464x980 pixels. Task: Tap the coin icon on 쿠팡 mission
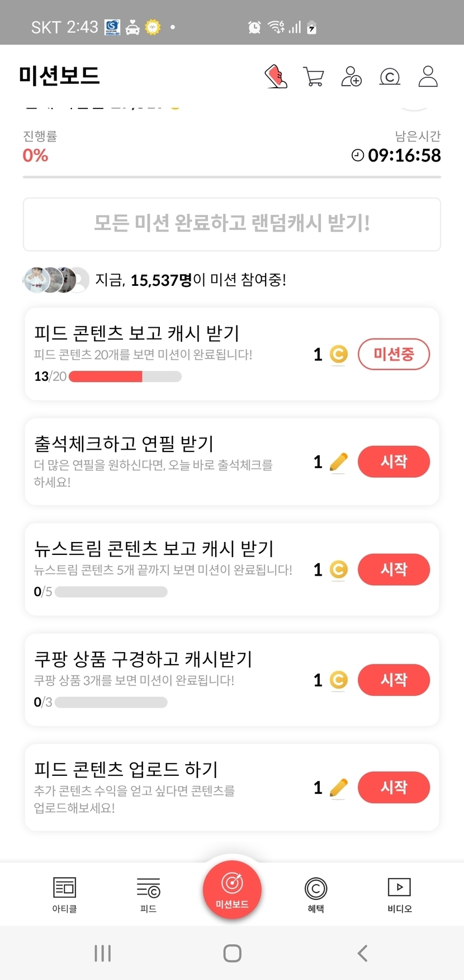click(x=338, y=680)
